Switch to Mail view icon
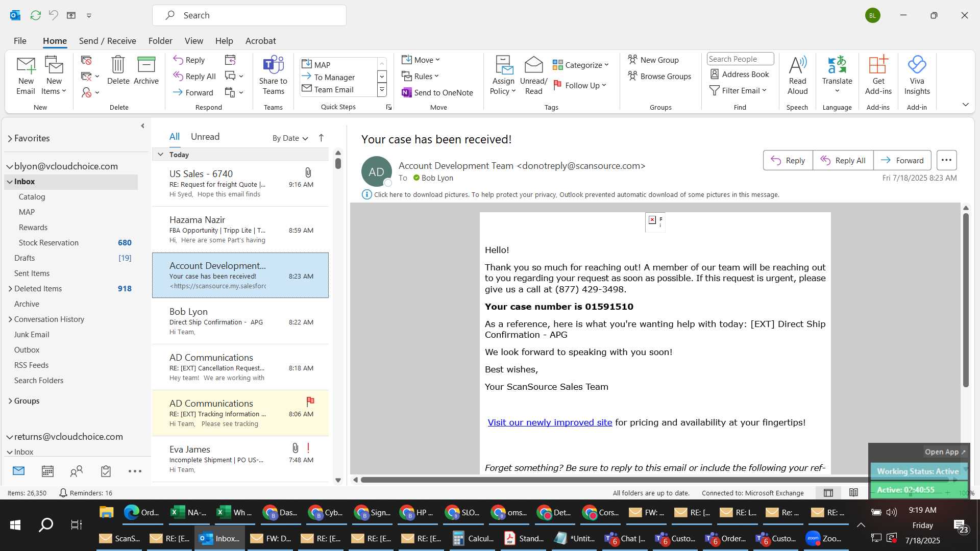980x551 pixels. click(x=18, y=471)
